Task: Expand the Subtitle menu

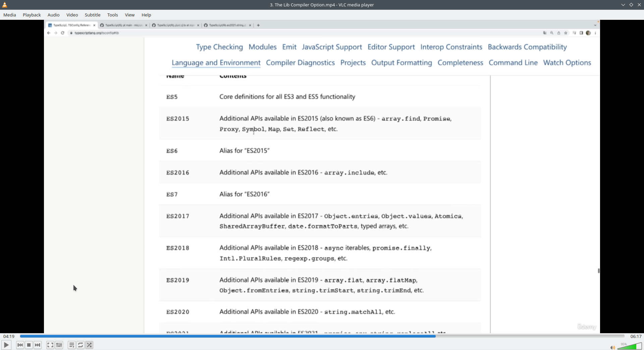Action: point(93,15)
